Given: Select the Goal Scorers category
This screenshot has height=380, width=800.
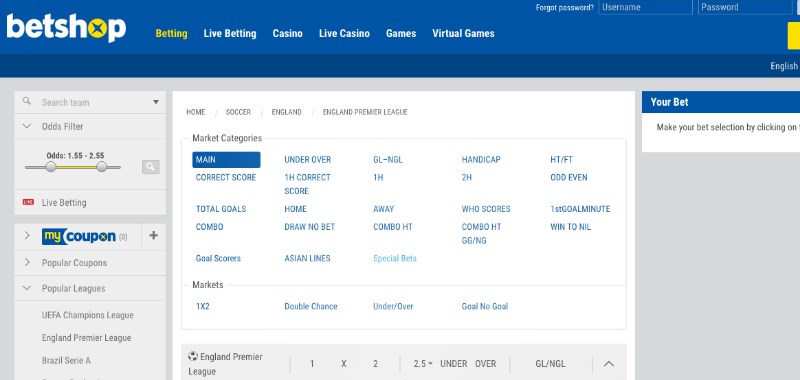Looking at the screenshot, I should point(218,259).
